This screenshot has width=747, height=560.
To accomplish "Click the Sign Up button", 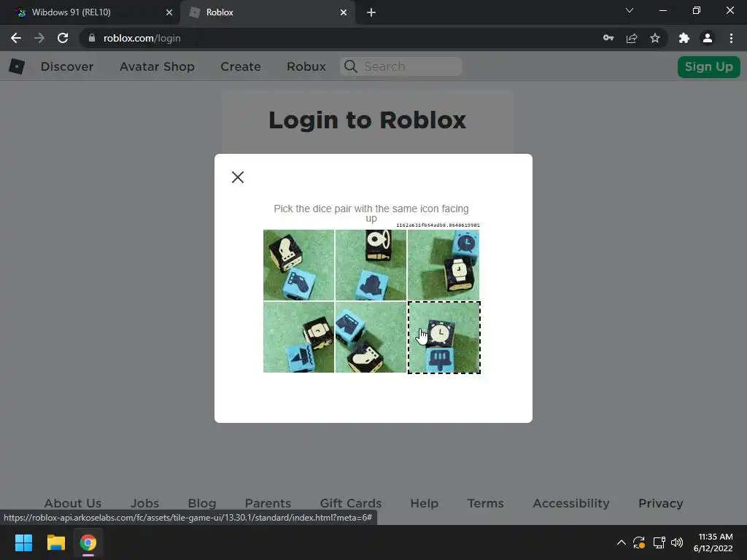I will coord(708,66).
